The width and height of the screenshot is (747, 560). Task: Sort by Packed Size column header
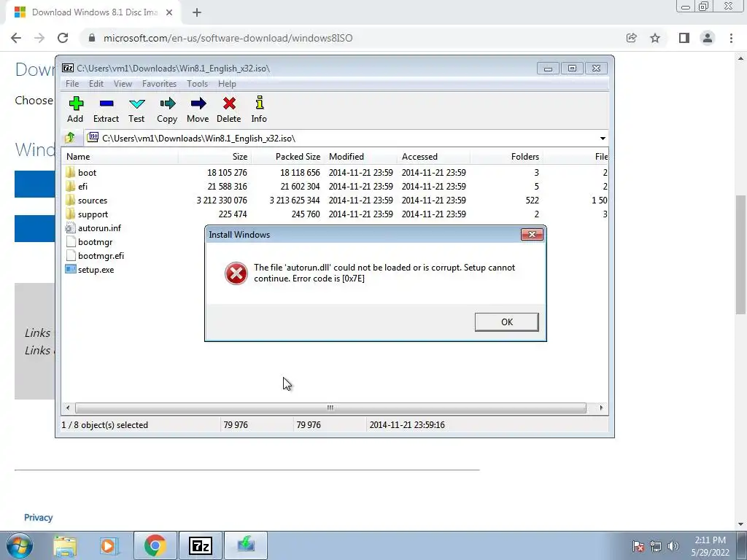tap(288, 157)
